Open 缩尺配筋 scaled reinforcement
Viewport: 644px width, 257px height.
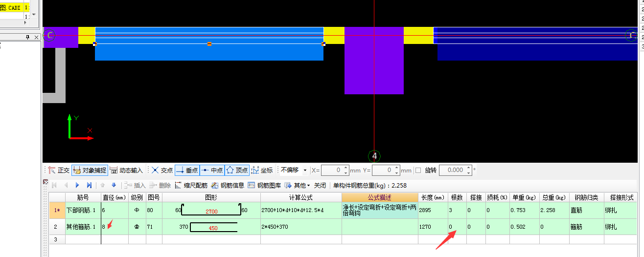[191, 185]
